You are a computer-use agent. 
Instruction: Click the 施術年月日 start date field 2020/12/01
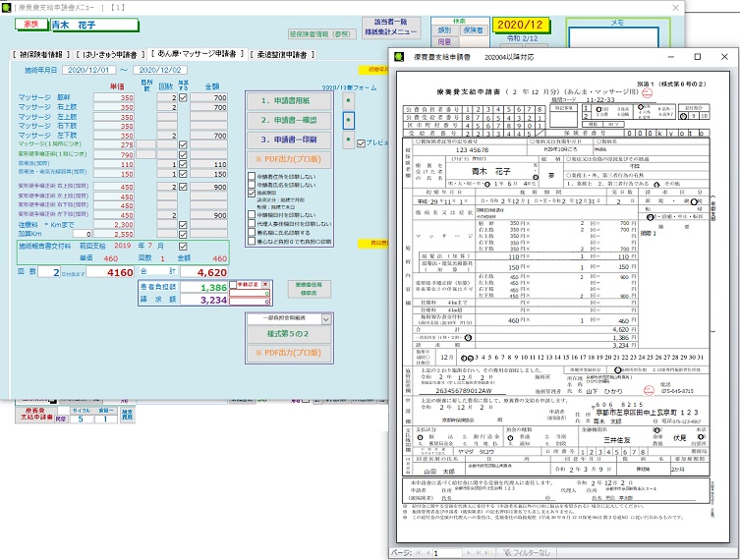point(88,70)
